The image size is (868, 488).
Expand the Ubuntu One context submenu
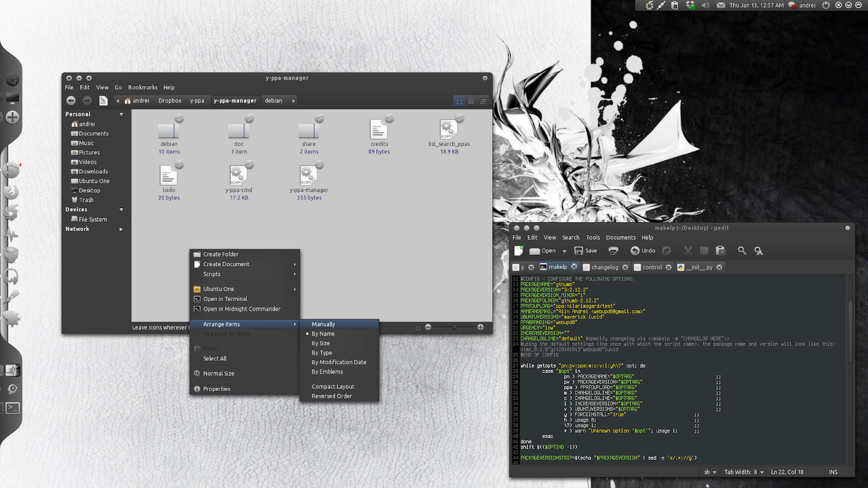(245, 290)
